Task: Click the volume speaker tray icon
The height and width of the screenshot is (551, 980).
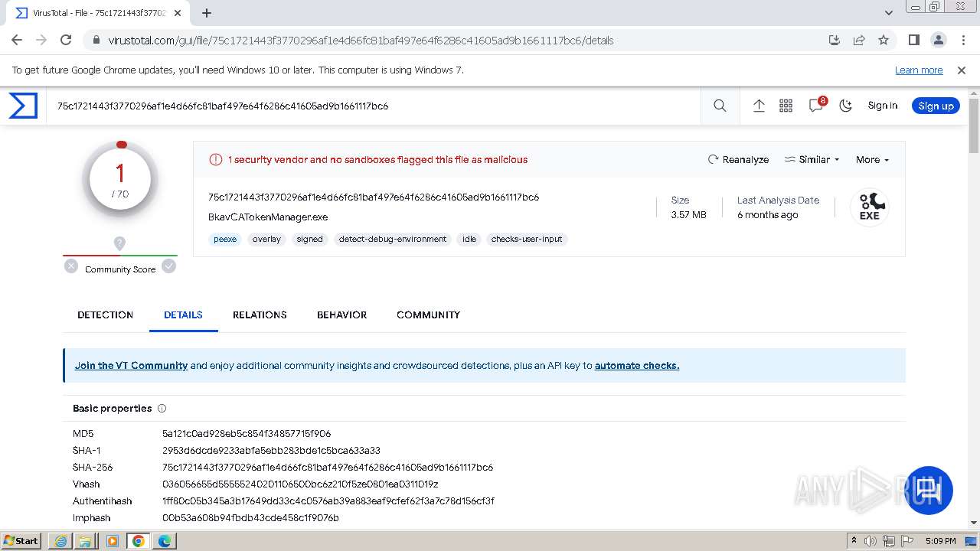Action: (x=871, y=541)
